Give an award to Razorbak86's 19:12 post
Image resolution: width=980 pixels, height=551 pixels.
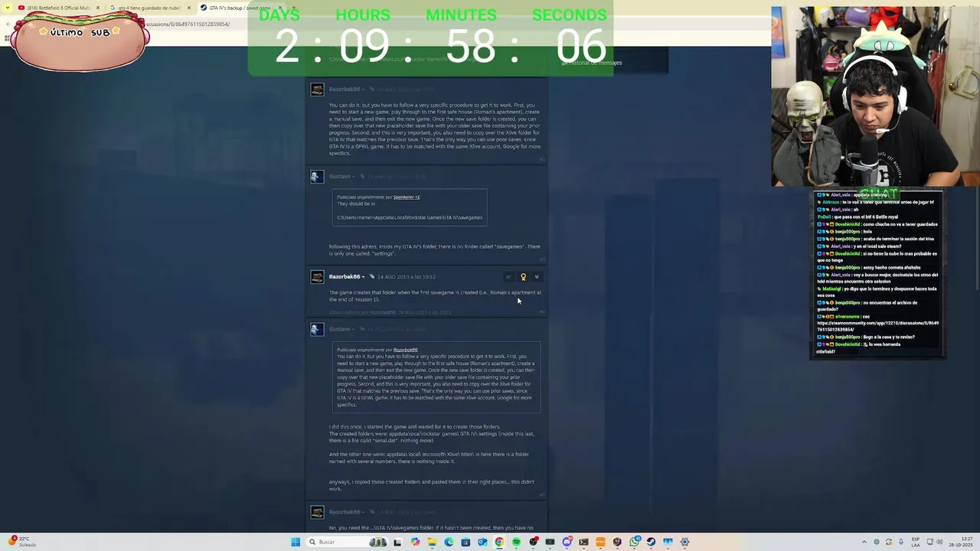pos(523,277)
